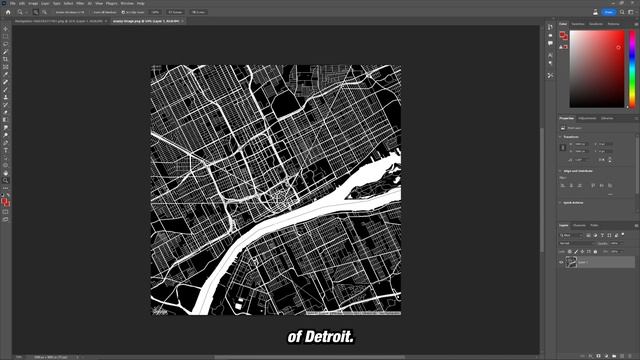
Task: Click the toolbar foreground color swatch
Action: [x=4, y=201]
